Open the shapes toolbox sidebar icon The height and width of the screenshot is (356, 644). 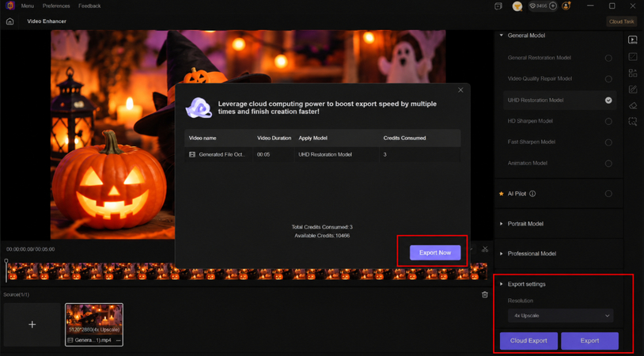coord(632,73)
